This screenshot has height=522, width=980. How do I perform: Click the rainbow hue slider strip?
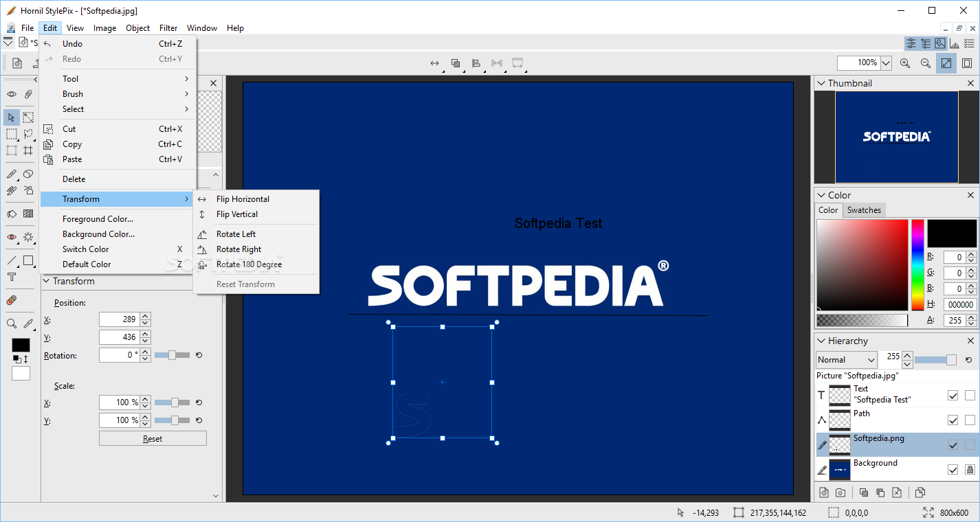(917, 265)
